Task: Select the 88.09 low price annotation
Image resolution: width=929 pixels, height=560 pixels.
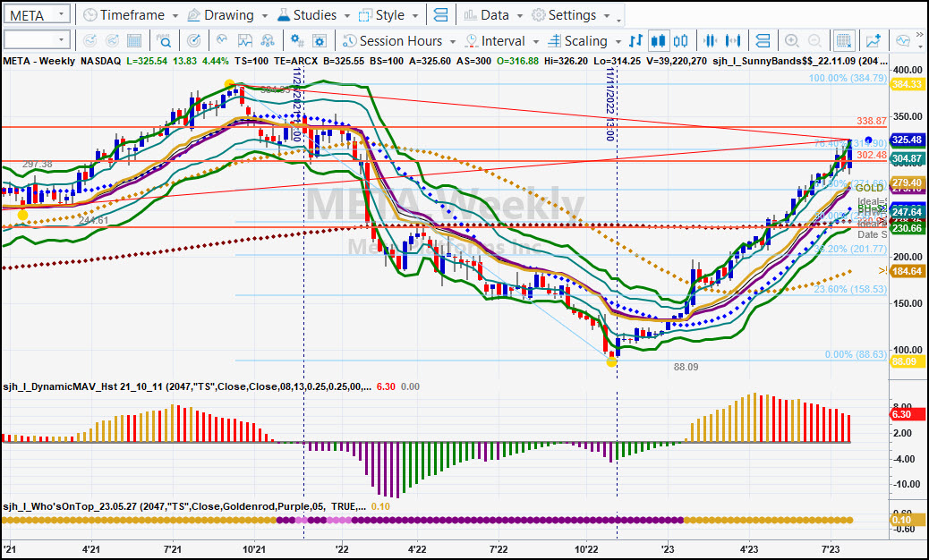Action: click(x=686, y=367)
